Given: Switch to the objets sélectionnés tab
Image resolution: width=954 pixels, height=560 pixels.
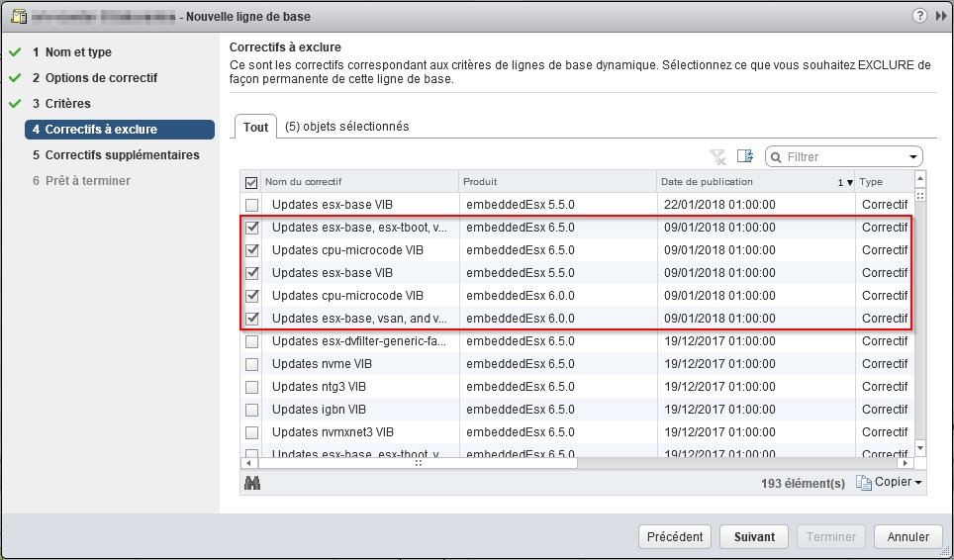Looking at the screenshot, I should click(346, 127).
